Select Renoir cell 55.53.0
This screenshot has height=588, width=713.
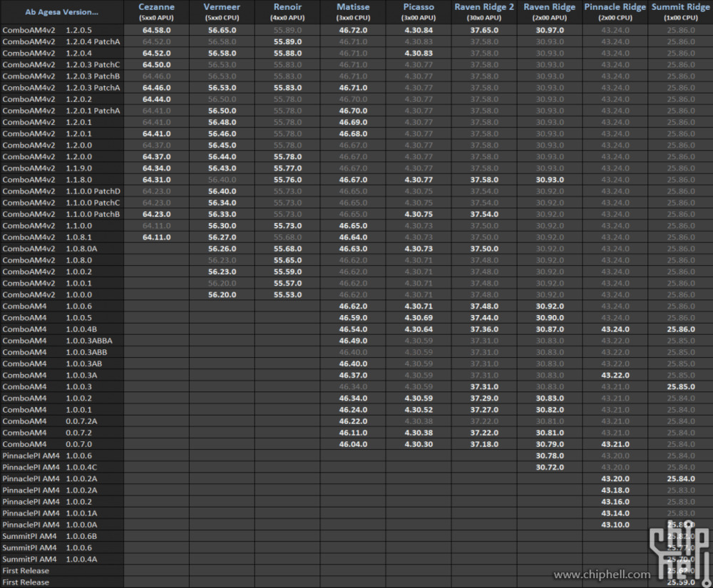click(287, 295)
